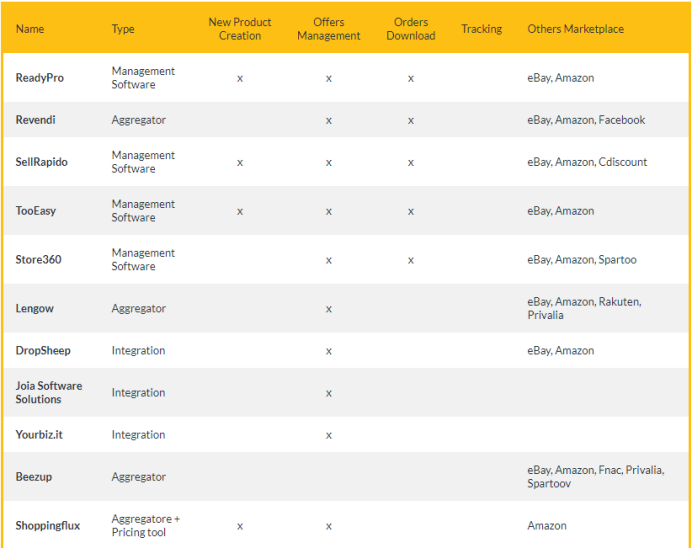
Task: Click DropSheep's Offers Management x mark
Action: point(329,352)
